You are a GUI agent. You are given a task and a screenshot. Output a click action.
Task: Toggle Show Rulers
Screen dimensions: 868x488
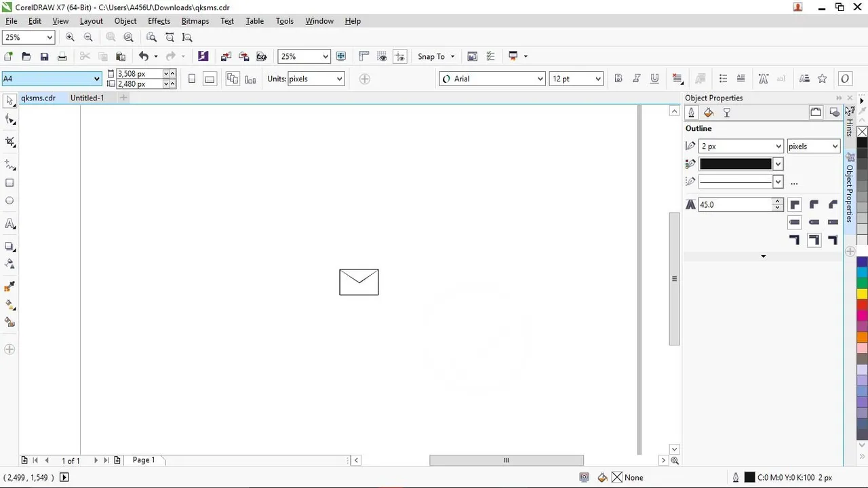tap(364, 56)
